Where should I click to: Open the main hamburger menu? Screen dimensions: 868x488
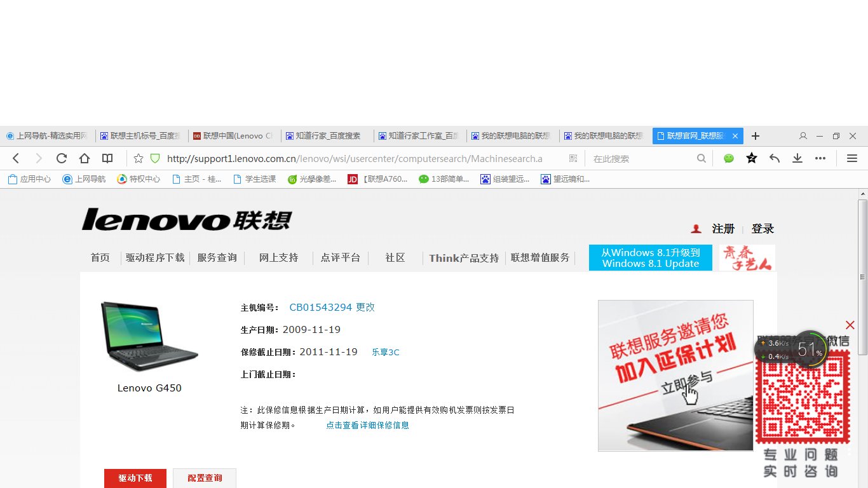point(852,158)
